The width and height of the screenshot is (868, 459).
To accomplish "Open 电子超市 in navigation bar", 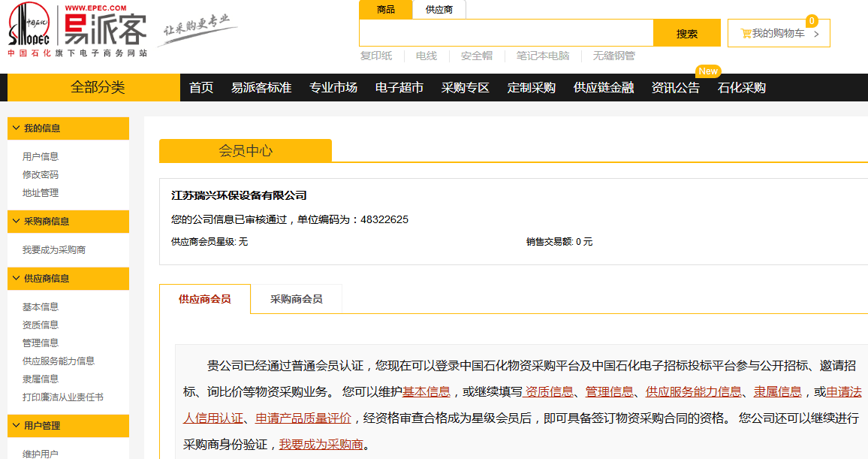I will [399, 88].
